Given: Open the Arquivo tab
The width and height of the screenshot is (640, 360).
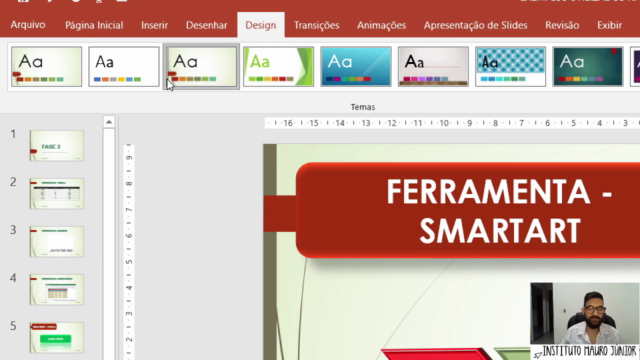Looking at the screenshot, I should (x=28, y=25).
